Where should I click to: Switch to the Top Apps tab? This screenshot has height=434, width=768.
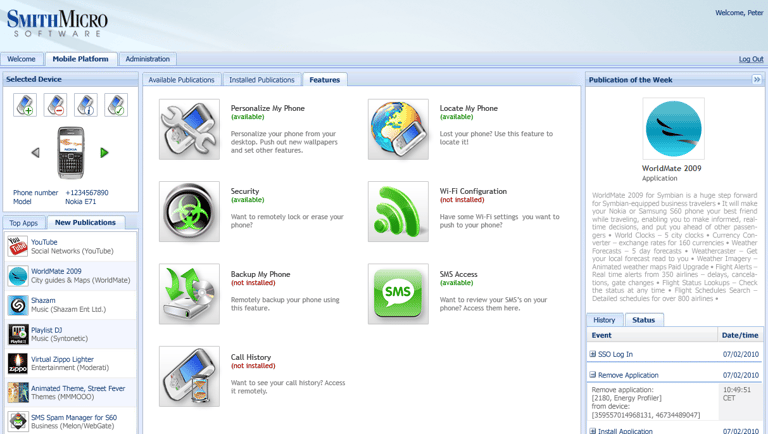(x=24, y=223)
